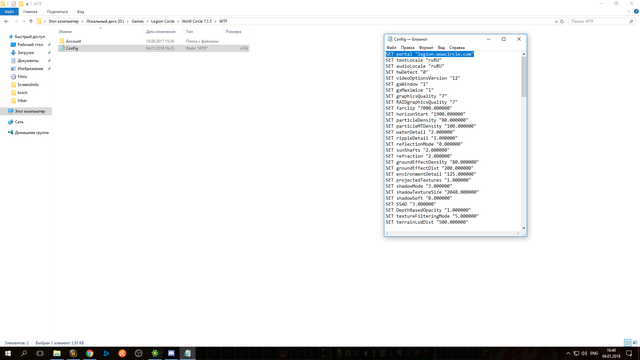Go back with Explorer back arrow
The width and height of the screenshot is (640, 360).
[x=6, y=21]
